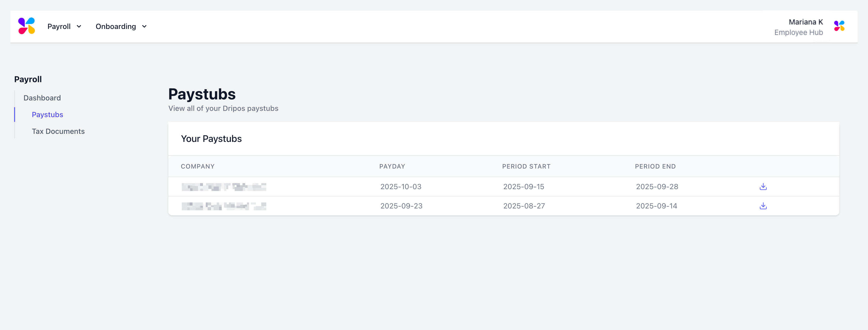Expand the Onboarding dropdown chevron
This screenshot has width=868, height=330.
144,26
